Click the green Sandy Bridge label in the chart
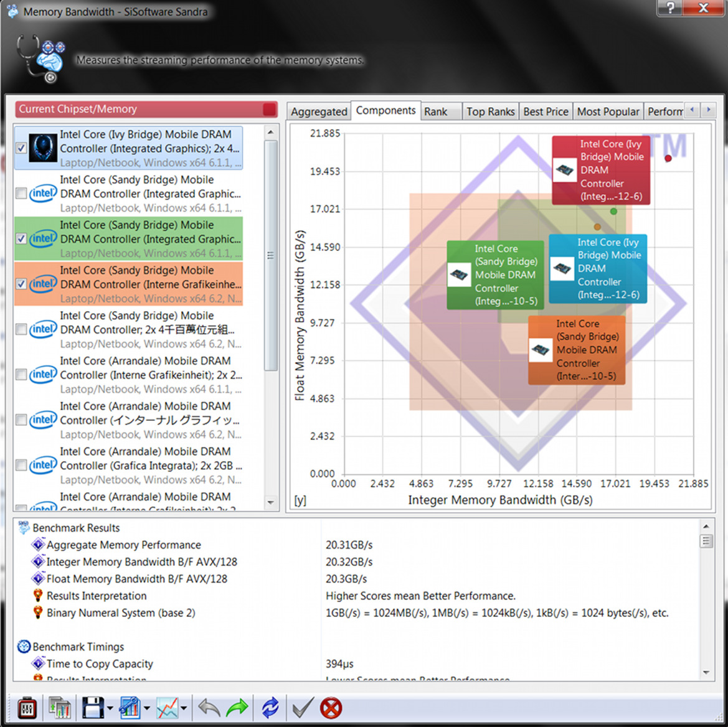This screenshot has width=728, height=727. [495, 274]
